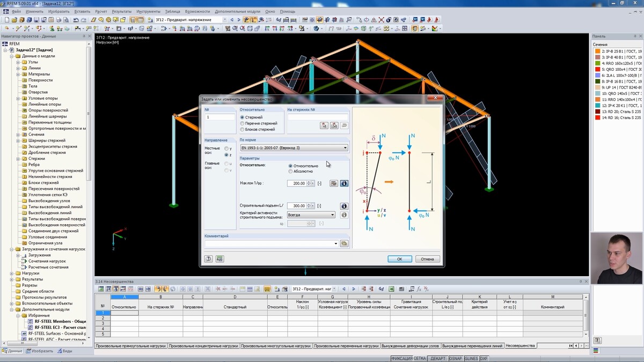Click the info icon beside the Наклон field
The height and width of the screenshot is (362, 644).
344,183
